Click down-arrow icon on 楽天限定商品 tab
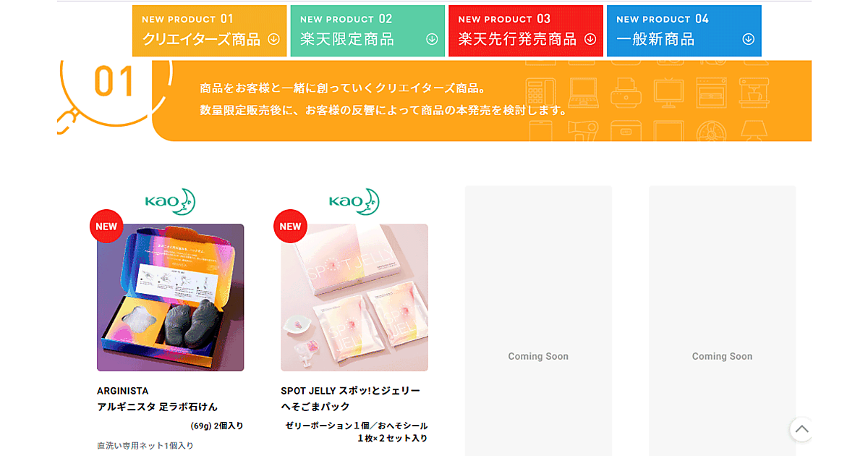Viewport: 868px width, 456px height. pos(432,39)
